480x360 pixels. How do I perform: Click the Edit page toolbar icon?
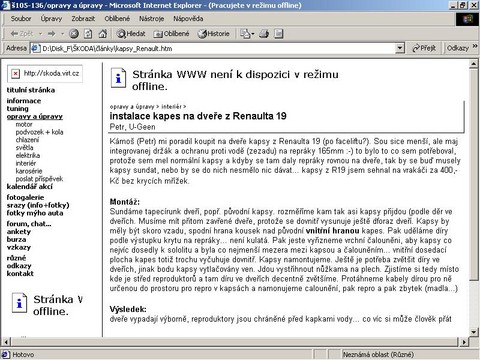tap(279, 34)
